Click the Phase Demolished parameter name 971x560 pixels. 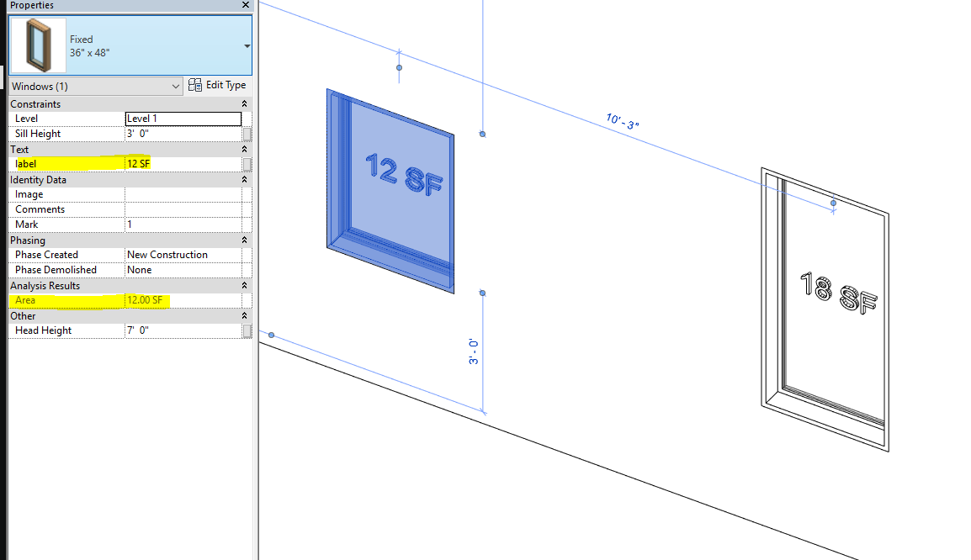pyautogui.click(x=56, y=270)
